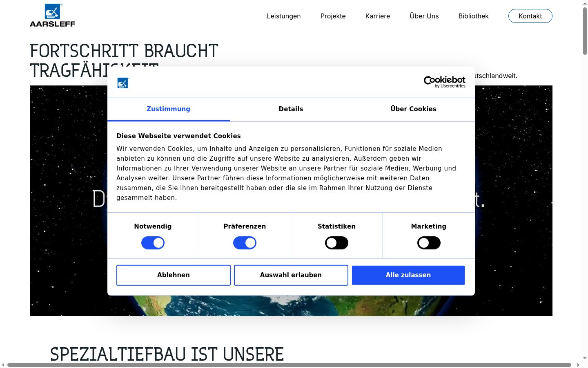
Task: Open the Bibliothek menu item
Action: tap(473, 16)
